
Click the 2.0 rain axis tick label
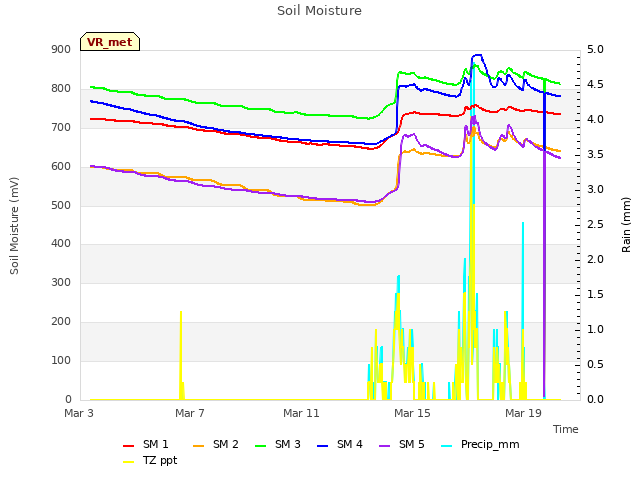coord(595,260)
